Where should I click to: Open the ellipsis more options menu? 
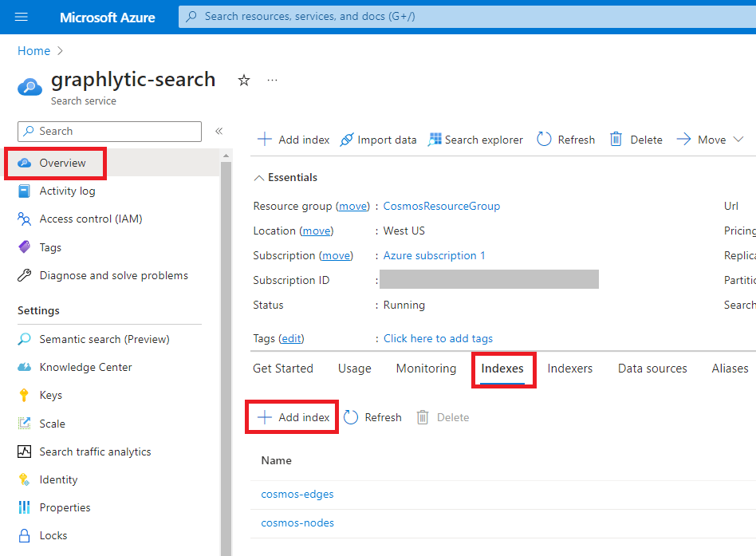point(273,81)
